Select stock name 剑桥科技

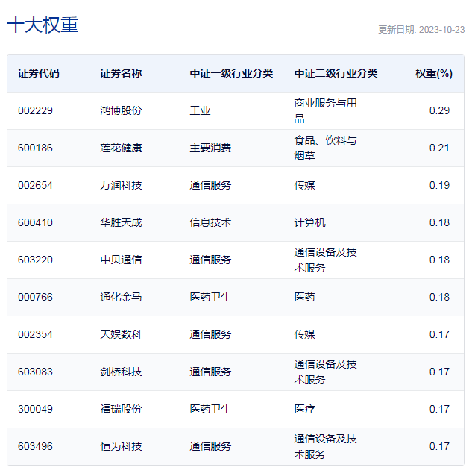(121, 372)
